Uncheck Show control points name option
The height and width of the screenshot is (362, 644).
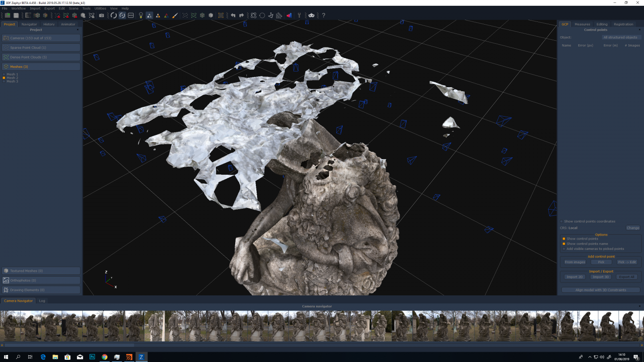[563, 244]
